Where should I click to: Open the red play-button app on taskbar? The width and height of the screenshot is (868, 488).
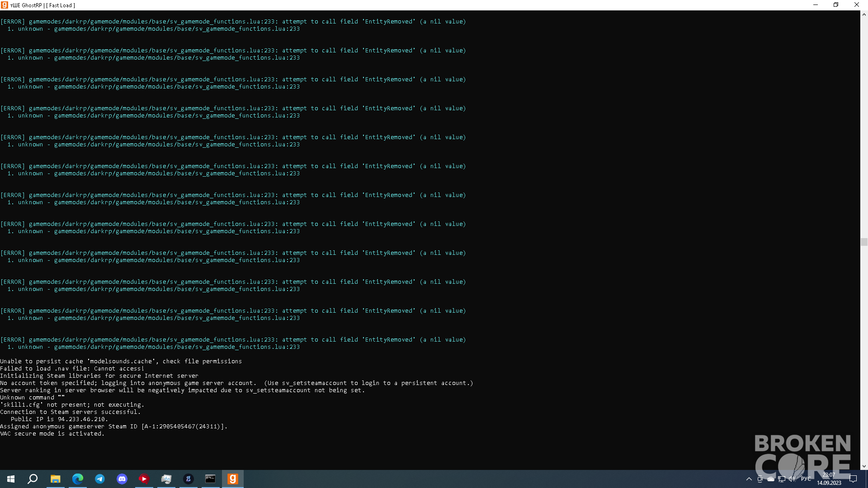tap(144, 479)
